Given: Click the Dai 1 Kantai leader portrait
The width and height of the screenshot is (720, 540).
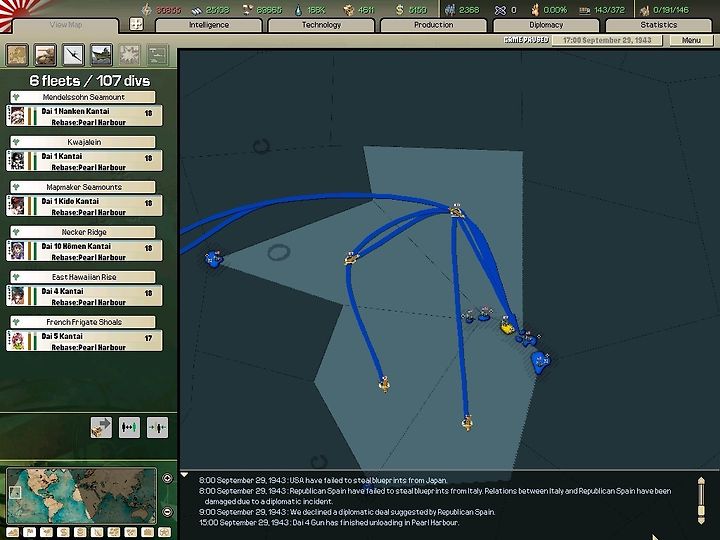Looking at the screenshot, I should [x=17, y=161].
